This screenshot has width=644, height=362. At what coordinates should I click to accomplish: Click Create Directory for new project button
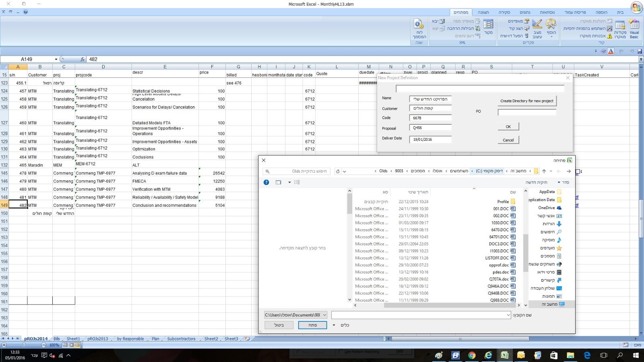coord(527,101)
